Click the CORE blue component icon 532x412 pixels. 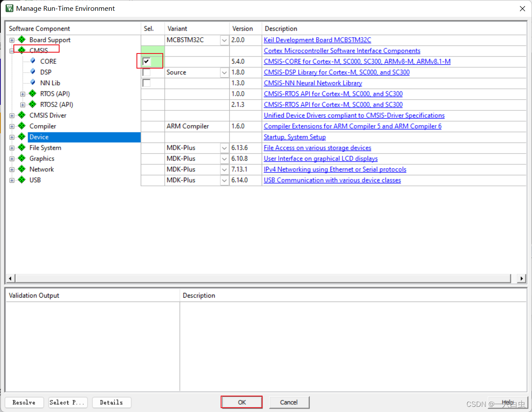(x=33, y=61)
